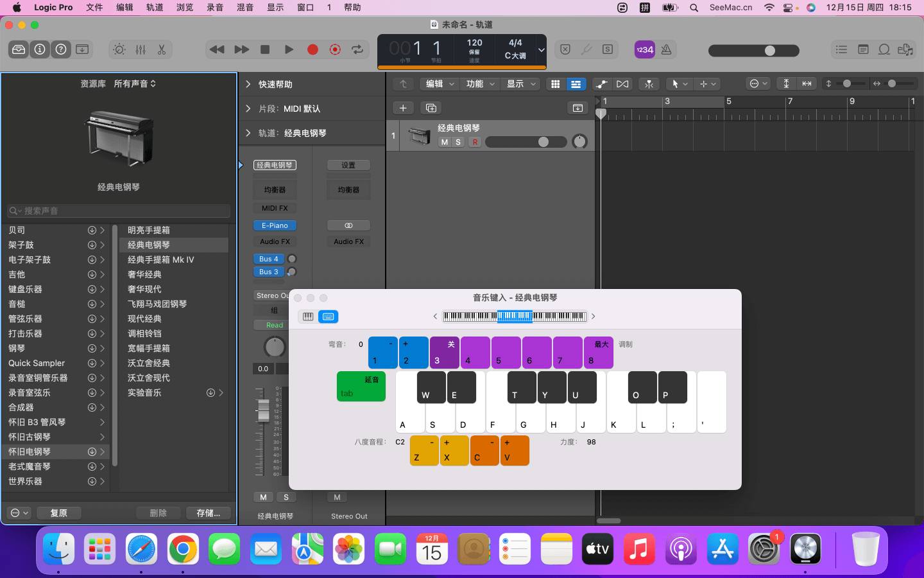Open Smart Controls with the dial icon

click(119, 49)
